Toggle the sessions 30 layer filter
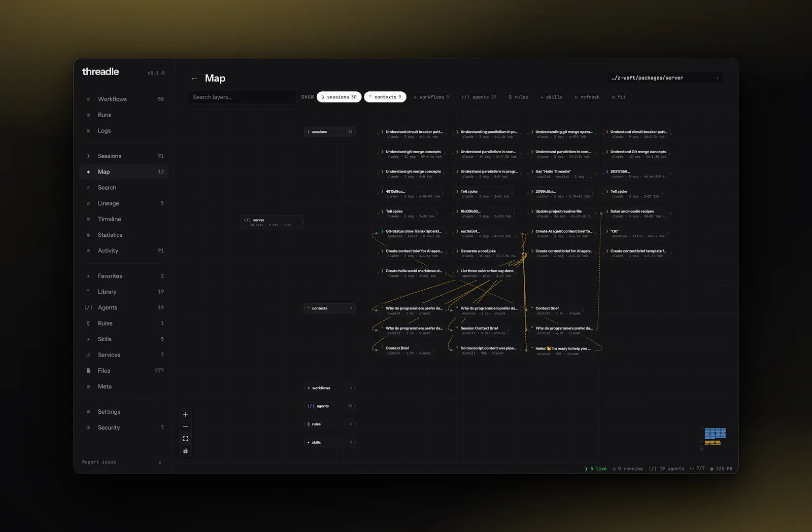The height and width of the screenshot is (532, 812). tap(339, 97)
